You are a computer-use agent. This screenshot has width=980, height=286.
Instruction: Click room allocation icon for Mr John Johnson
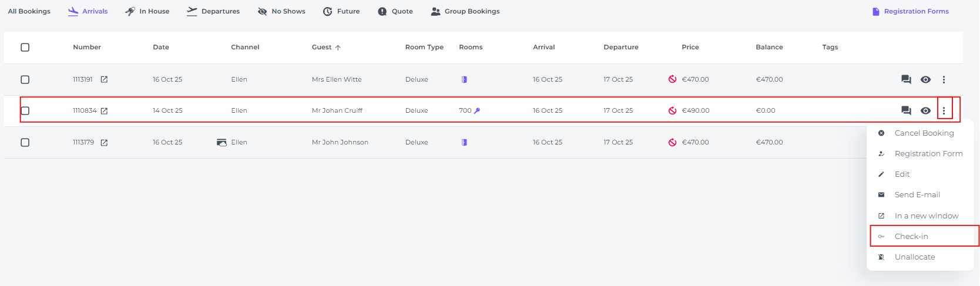[x=464, y=142]
